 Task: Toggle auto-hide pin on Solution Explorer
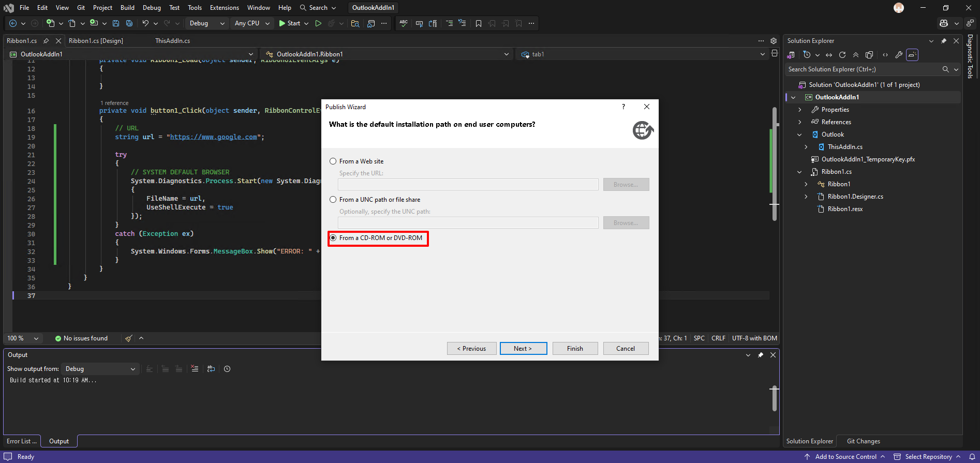click(944, 41)
